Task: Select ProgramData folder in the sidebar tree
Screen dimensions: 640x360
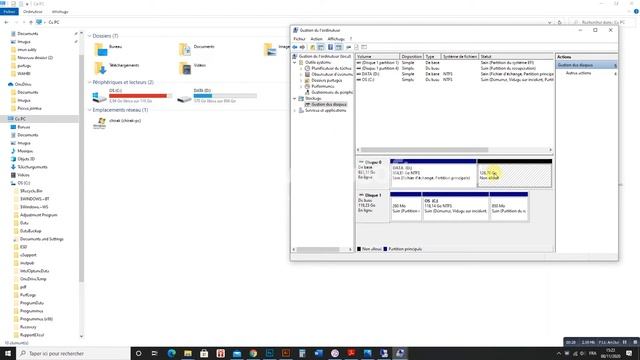Action: 32,303
